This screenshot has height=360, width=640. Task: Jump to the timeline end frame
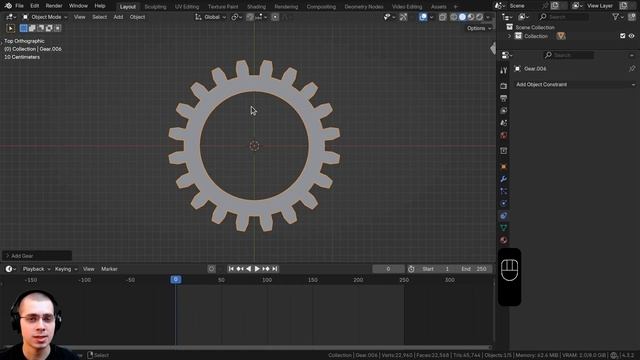[x=275, y=269]
